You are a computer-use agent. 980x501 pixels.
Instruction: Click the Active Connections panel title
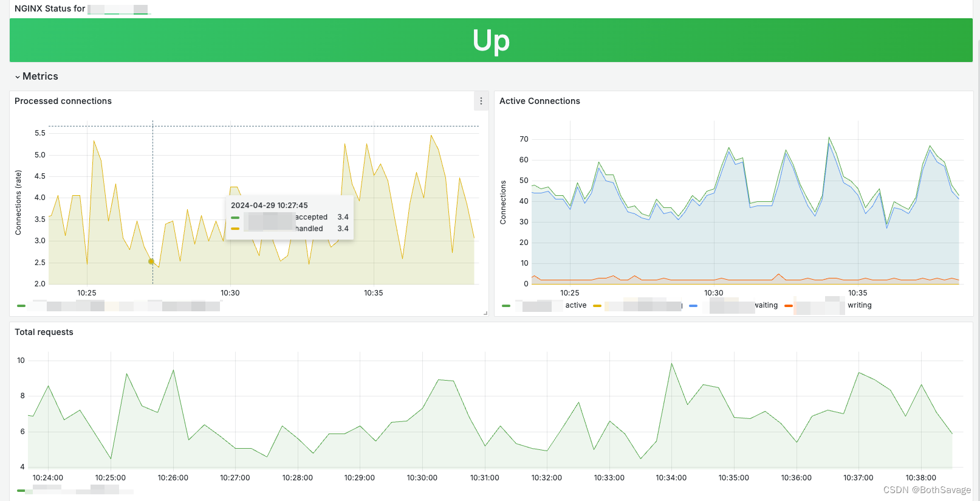[540, 101]
